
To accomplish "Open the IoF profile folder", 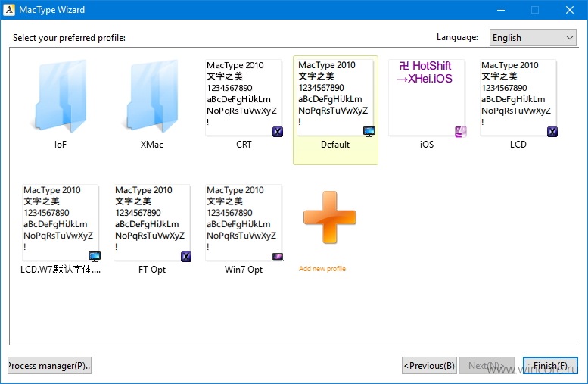I will click(x=61, y=96).
